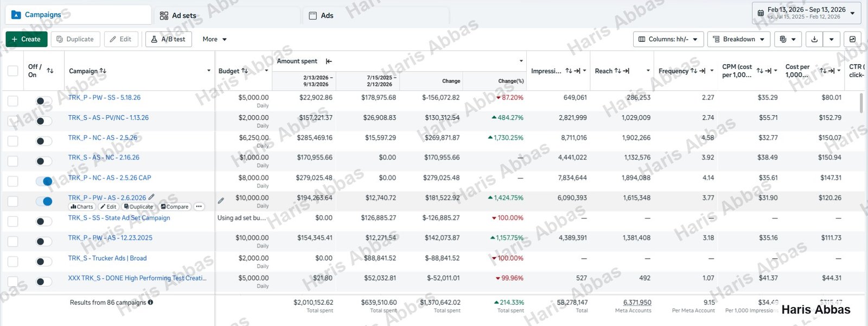Click inline Duplicate chip under TRK_P - PW - AS - 2.6.2026
The image size is (868, 326).
138,207
